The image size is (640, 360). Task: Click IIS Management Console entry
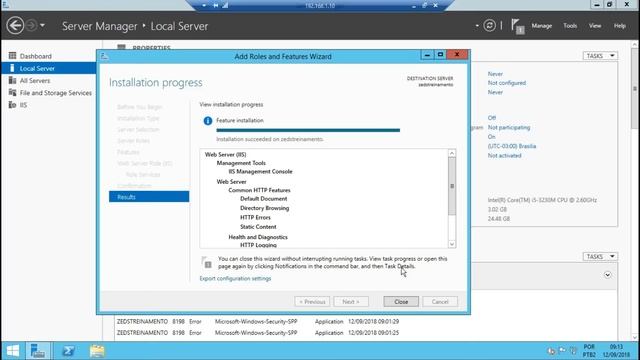coord(260,171)
